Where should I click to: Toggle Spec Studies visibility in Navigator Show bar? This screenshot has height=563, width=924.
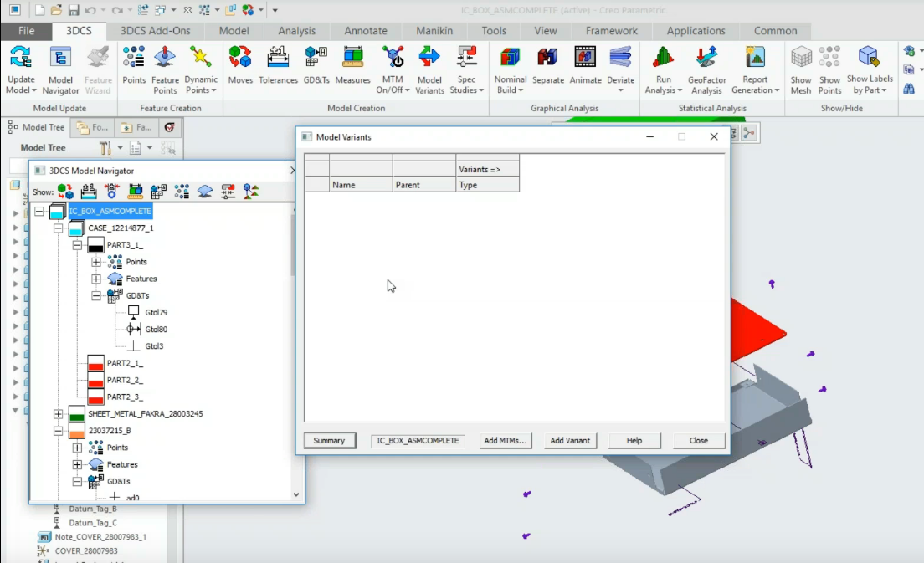click(x=228, y=192)
